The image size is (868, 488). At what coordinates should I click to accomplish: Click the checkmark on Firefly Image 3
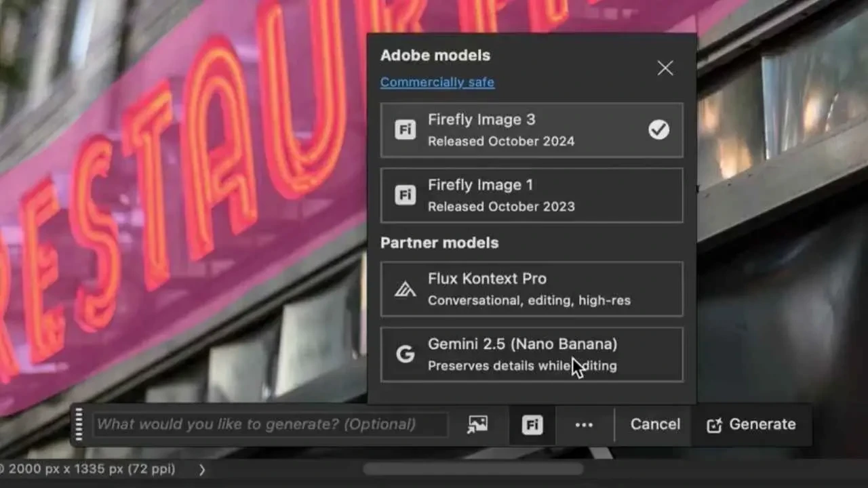point(658,130)
